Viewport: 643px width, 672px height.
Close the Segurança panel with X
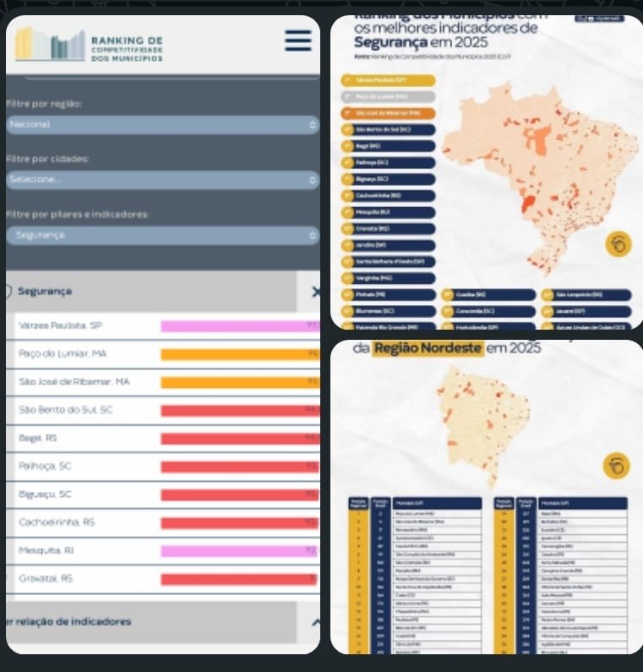[315, 292]
